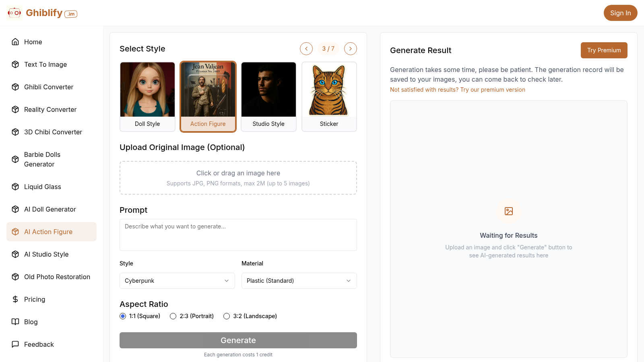The width and height of the screenshot is (644, 362).
Task: Click the cube icon beside Reality Converter
Action: click(15, 109)
